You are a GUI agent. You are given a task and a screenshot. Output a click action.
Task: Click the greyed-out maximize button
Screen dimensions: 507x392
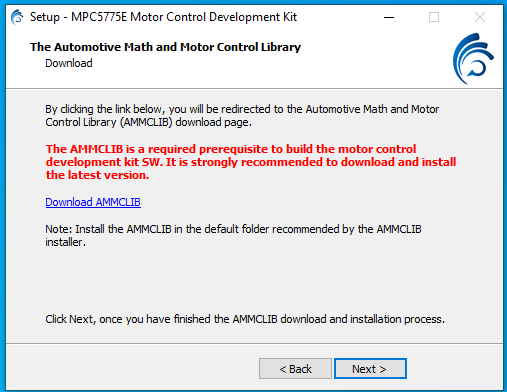434,17
